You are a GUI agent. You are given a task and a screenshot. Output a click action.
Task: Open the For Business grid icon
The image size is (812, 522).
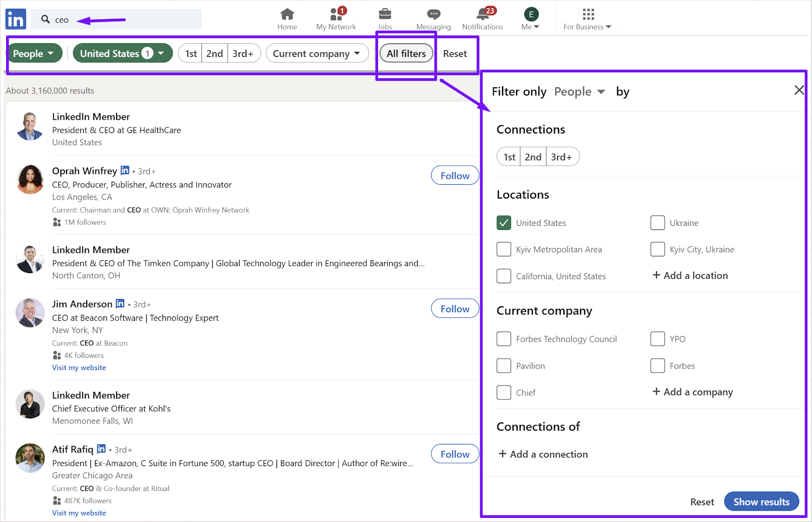click(x=588, y=14)
